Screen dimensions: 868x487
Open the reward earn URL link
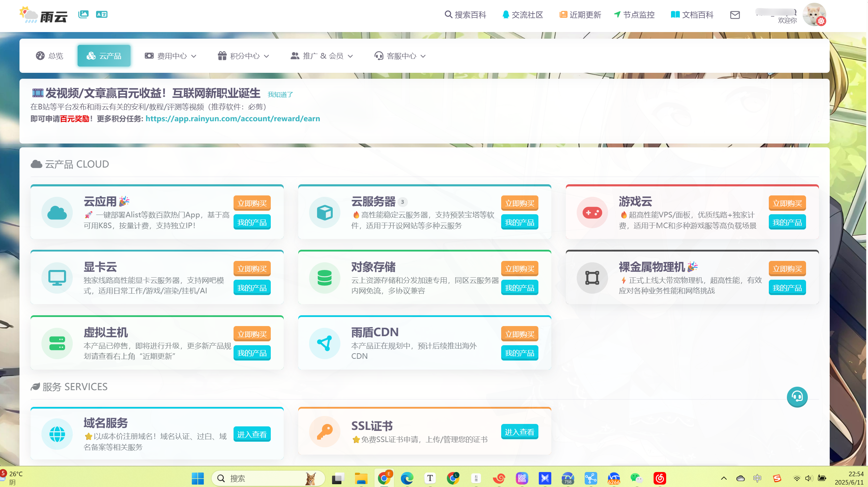pyautogui.click(x=232, y=119)
